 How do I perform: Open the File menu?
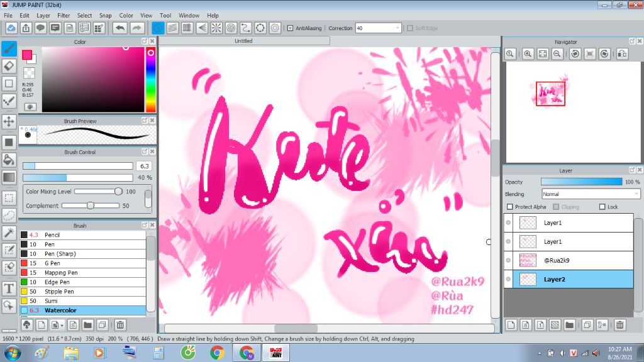(8, 16)
